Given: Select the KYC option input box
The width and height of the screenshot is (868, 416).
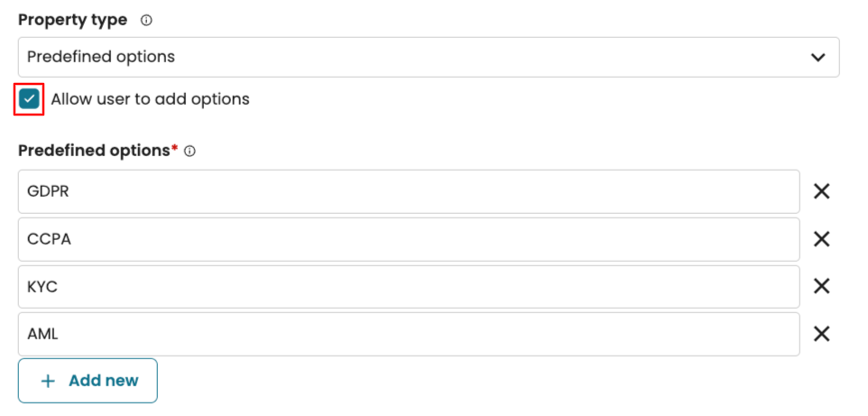Looking at the screenshot, I should pyautogui.click(x=408, y=286).
